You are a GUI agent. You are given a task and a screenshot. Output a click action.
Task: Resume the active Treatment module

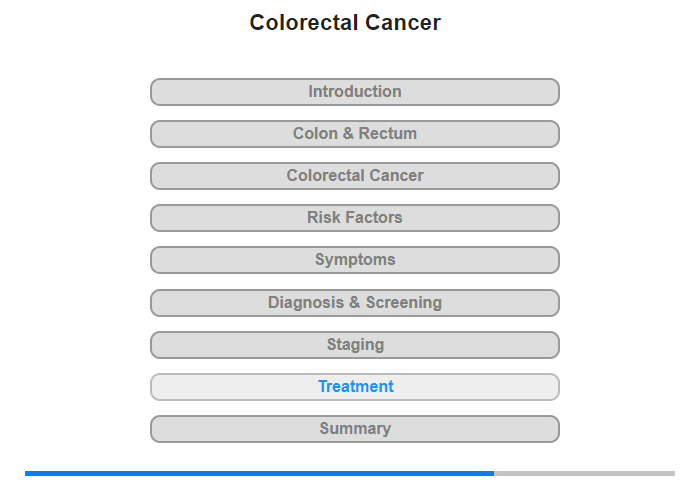[354, 387]
